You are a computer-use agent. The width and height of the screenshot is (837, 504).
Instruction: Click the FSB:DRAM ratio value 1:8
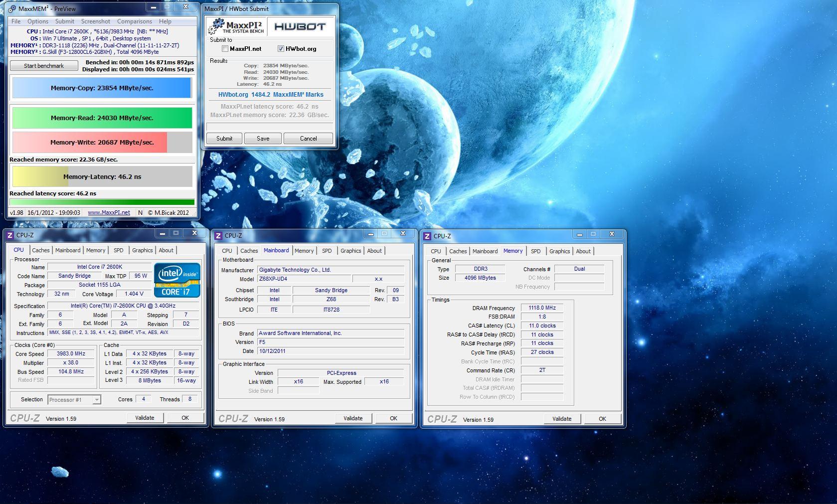click(542, 317)
